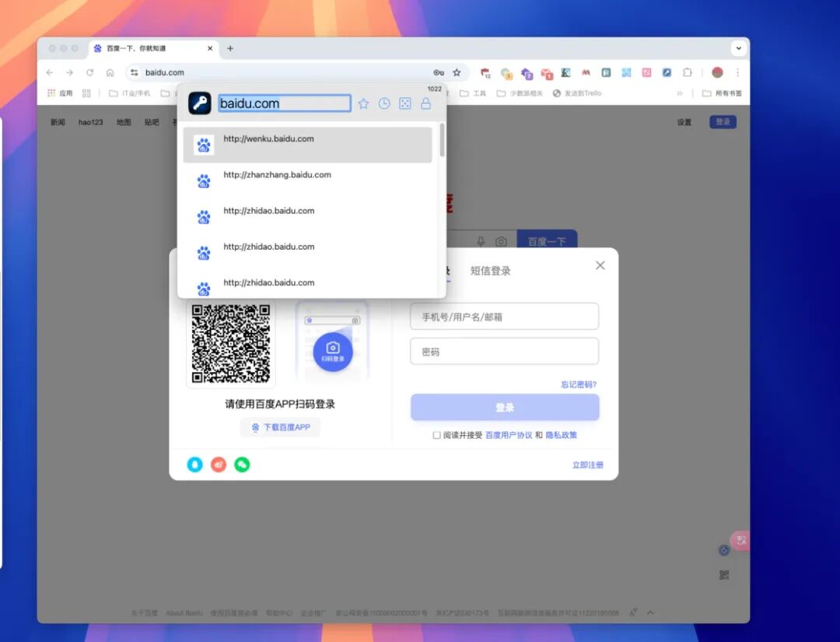The width and height of the screenshot is (840, 642).
Task: Open the new tab plus button
Action: tap(230, 48)
